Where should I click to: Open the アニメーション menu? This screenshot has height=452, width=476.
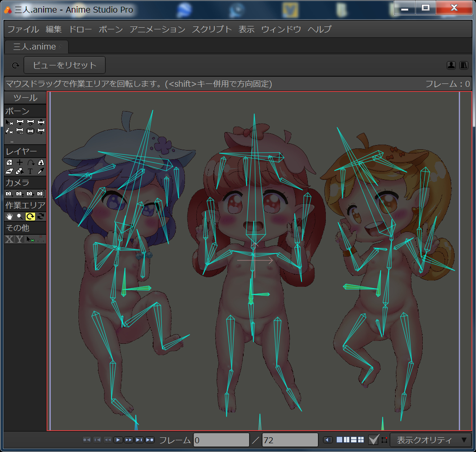(157, 29)
